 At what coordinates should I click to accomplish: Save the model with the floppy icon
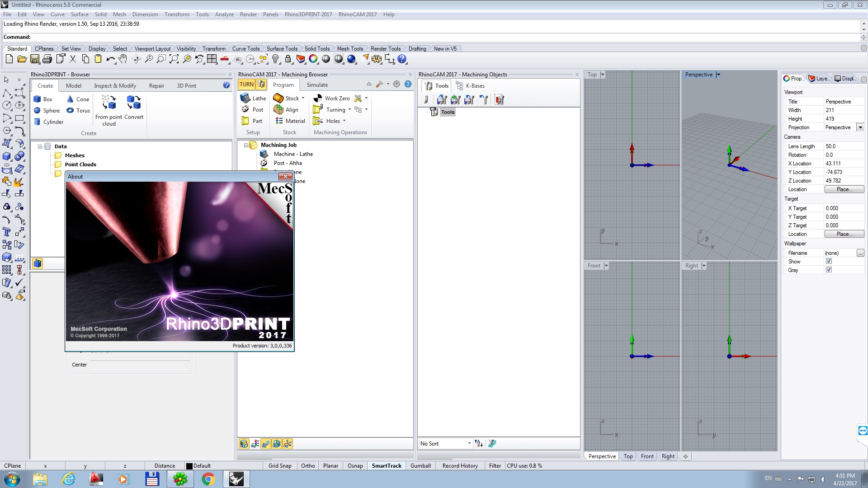34,59
